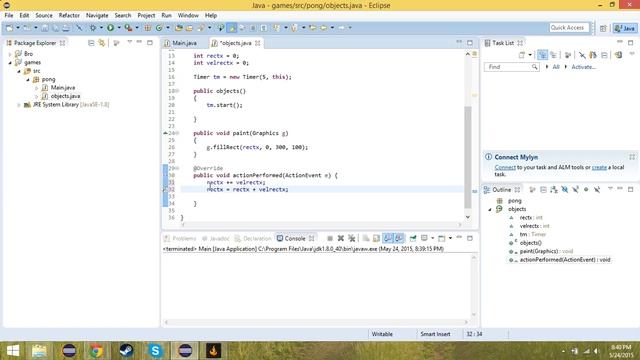640x360 pixels.
Task: Click Remove All Terminated Launches double-X
Action: (x=351, y=238)
